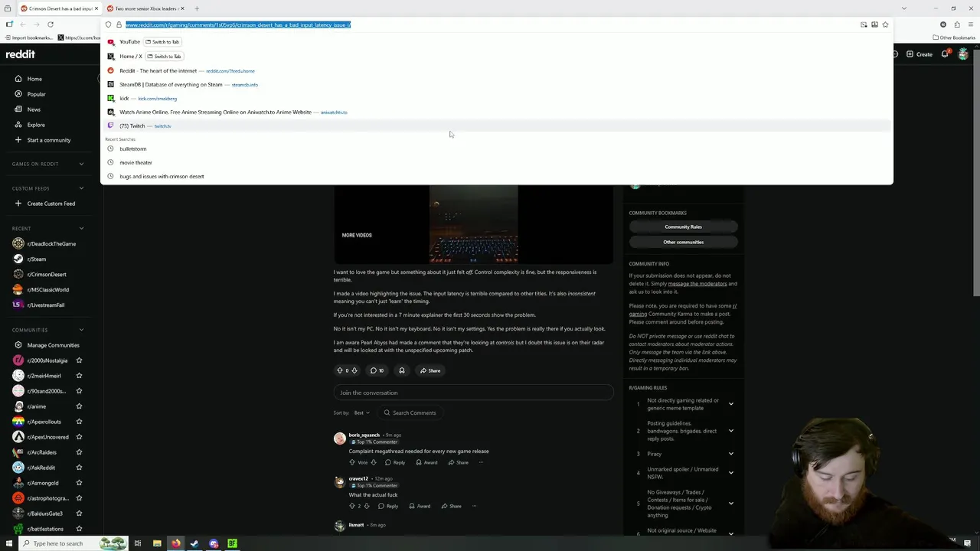Downvote the main post
Viewport: 980px width, 551px height.
[354, 370]
